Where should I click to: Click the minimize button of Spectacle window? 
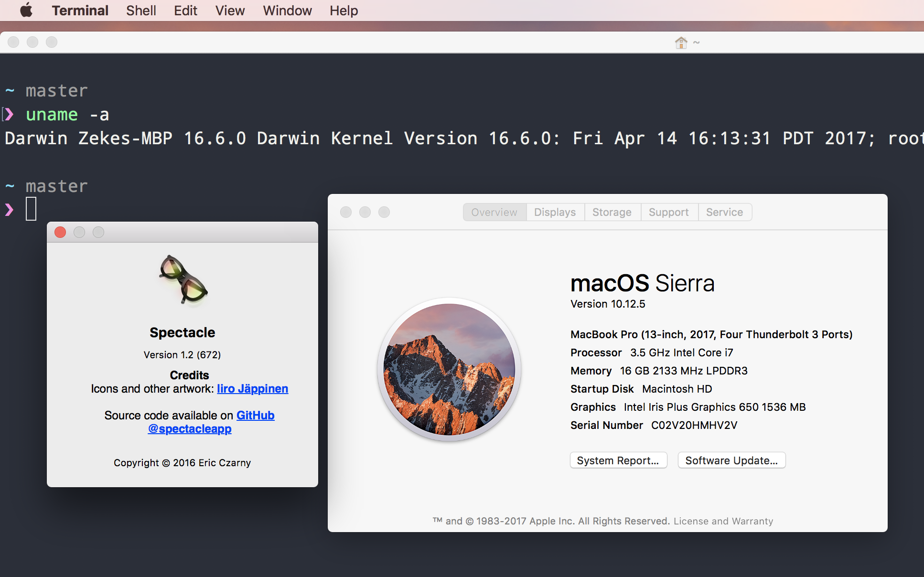[x=79, y=232]
